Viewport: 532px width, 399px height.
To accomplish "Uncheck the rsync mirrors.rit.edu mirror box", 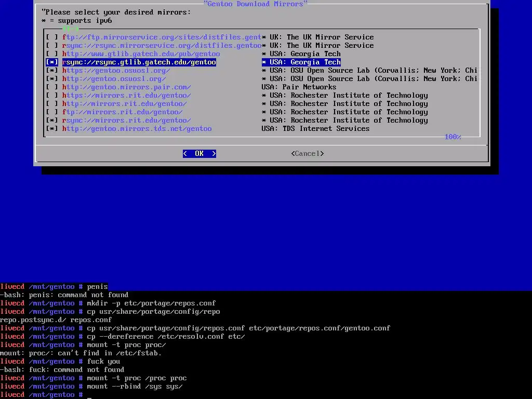I will coord(52,120).
